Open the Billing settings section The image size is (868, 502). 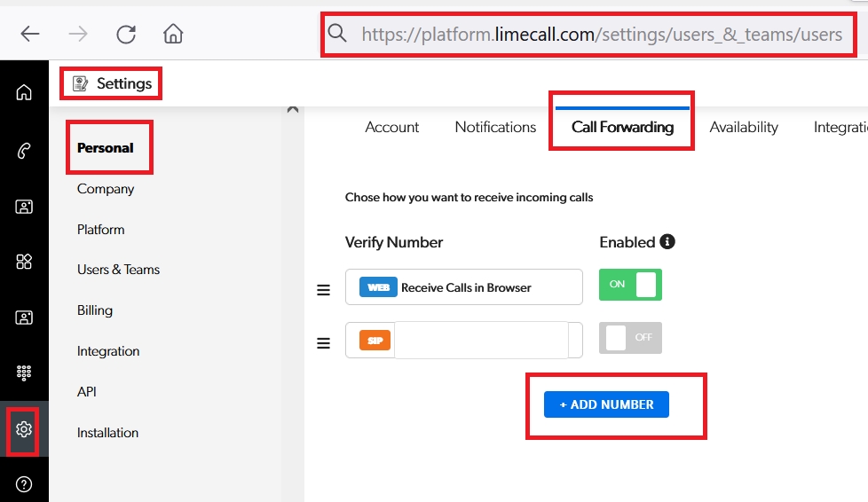pyautogui.click(x=95, y=310)
